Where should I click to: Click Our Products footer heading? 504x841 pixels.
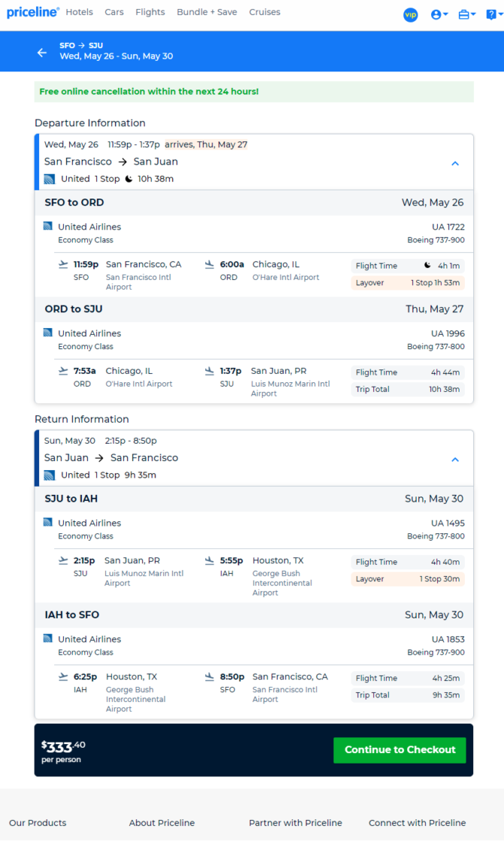(x=38, y=823)
